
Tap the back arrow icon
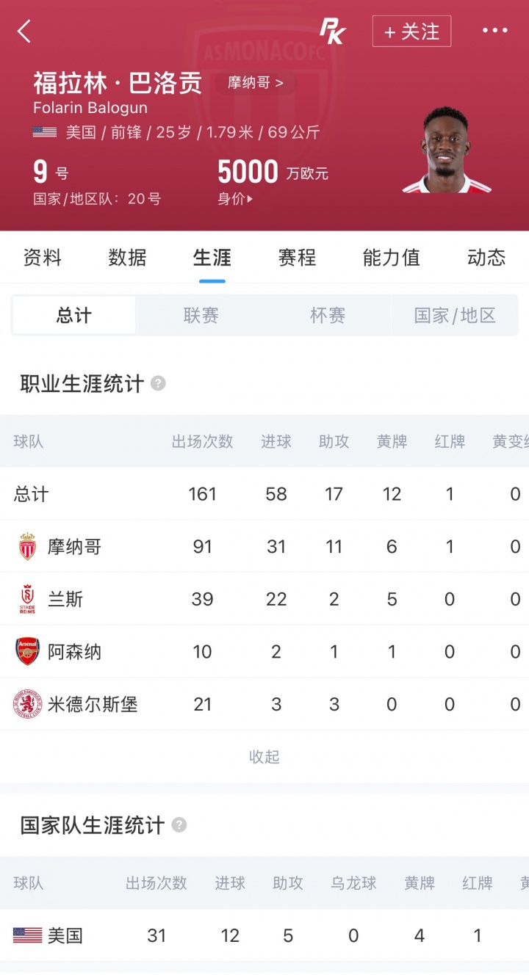(x=24, y=32)
